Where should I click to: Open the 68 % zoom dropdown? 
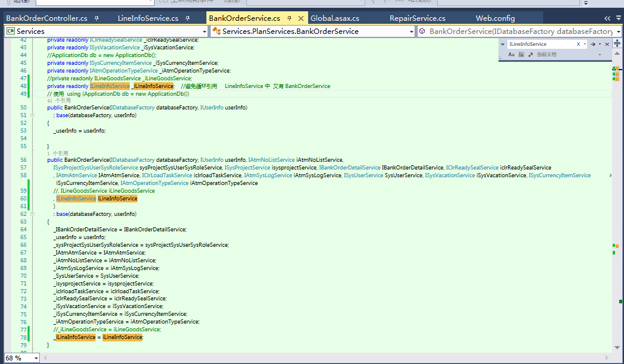point(36,358)
